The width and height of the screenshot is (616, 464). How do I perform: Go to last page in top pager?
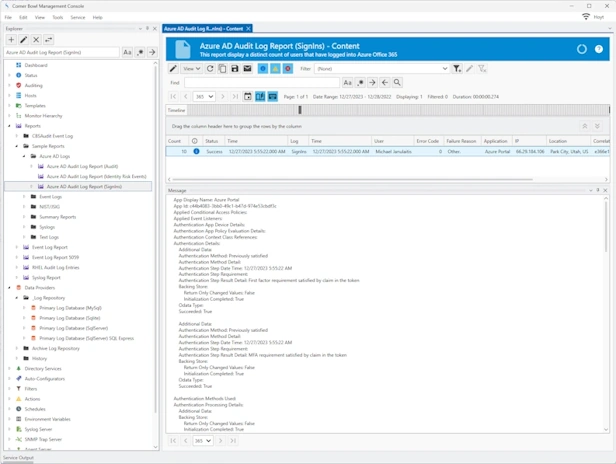tap(235, 96)
